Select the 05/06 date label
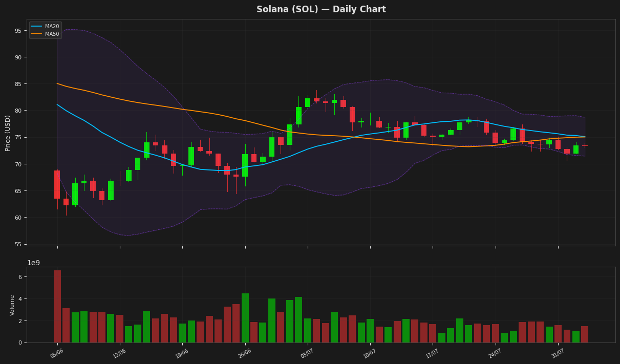Viewport: 620px width, 364px height. tap(56, 353)
